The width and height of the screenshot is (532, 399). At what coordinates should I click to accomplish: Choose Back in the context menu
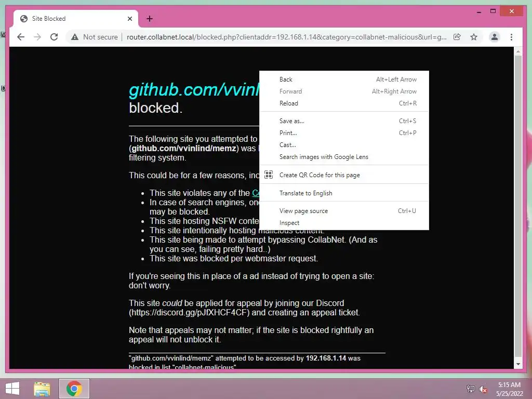click(344, 79)
